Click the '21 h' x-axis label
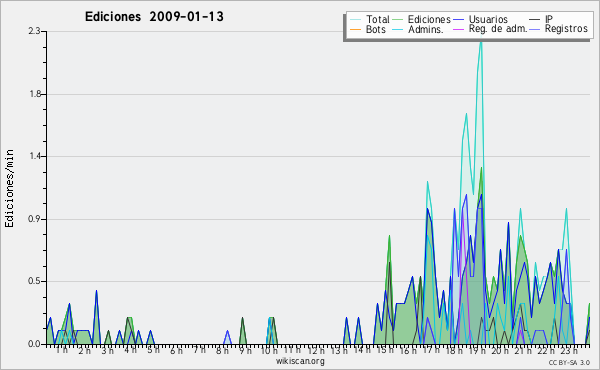600x370 pixels. 523,350
